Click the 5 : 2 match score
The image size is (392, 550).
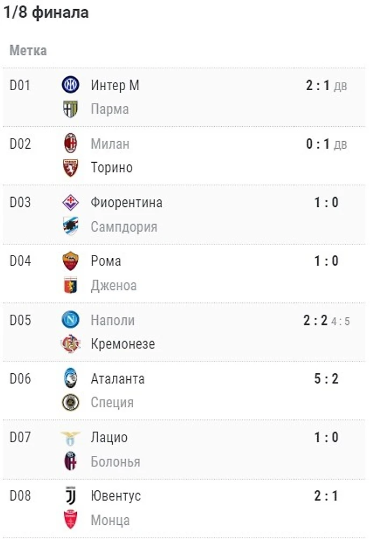pos(326,379)
